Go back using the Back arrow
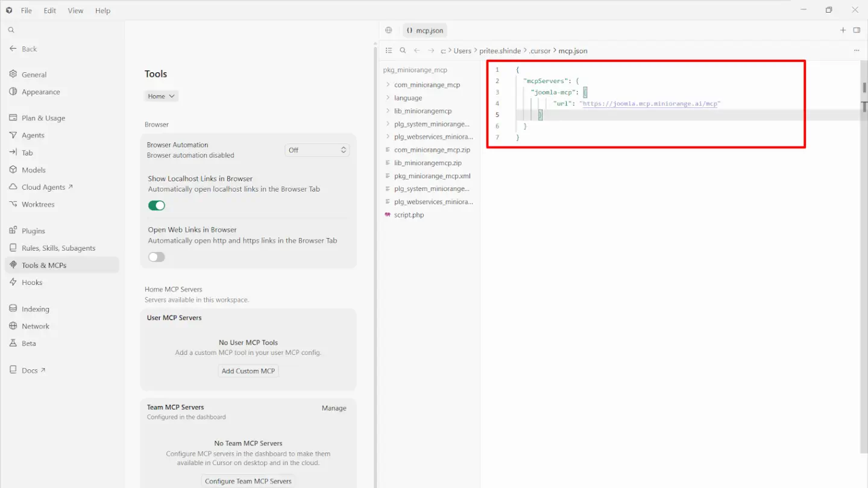The width and height of the screenshot is (868, 488). [24, 49]
